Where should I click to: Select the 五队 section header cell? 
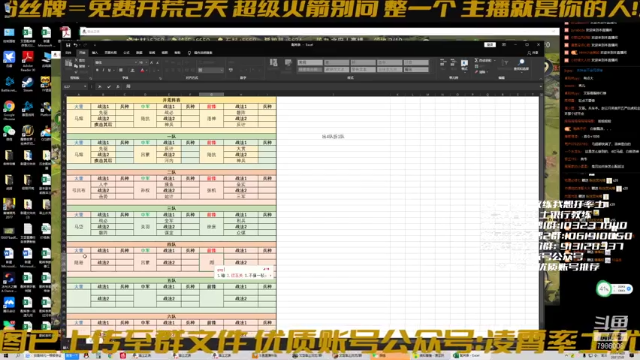click(x=171, y=281)
